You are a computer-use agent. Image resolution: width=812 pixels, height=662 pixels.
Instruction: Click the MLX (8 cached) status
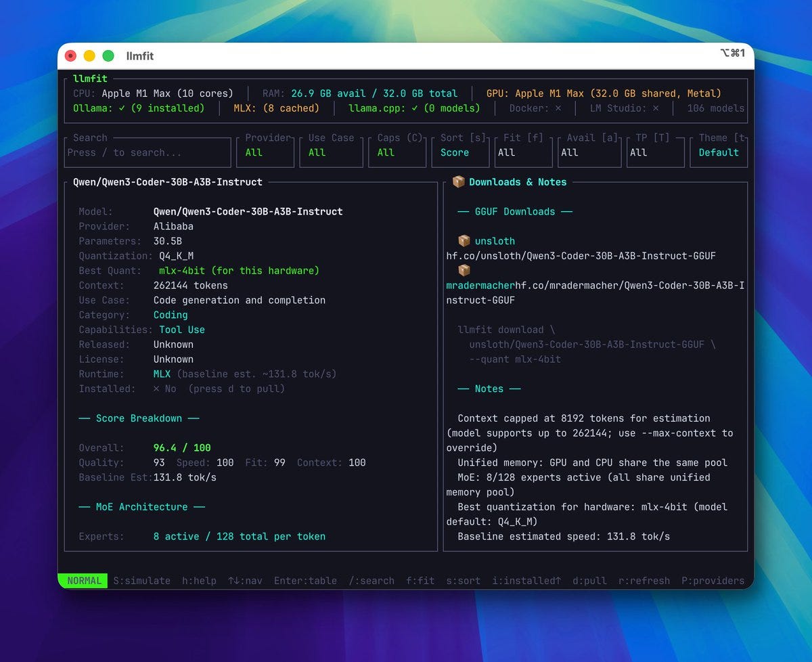coord(276,108)
